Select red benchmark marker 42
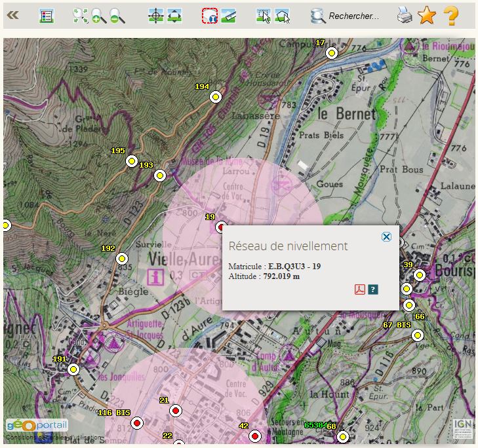The width and height of the screenshot is (478, 448). coord(255,436)
